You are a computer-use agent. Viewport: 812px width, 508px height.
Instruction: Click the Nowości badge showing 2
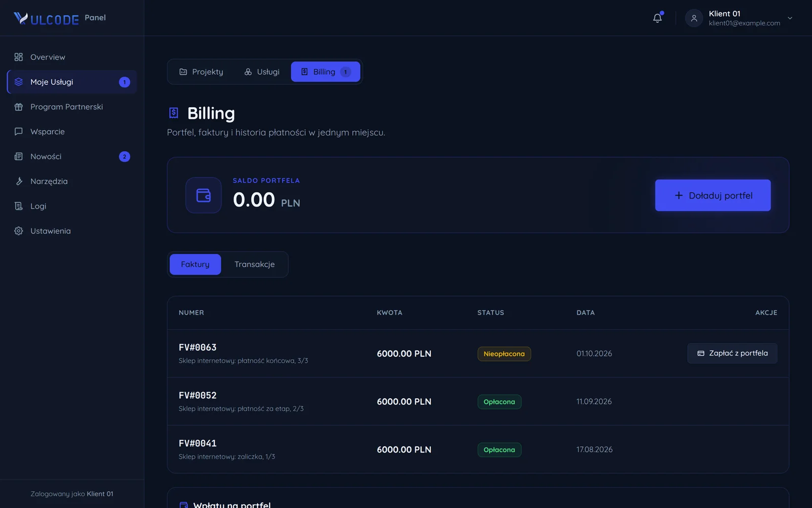click(x=124, y=157)
